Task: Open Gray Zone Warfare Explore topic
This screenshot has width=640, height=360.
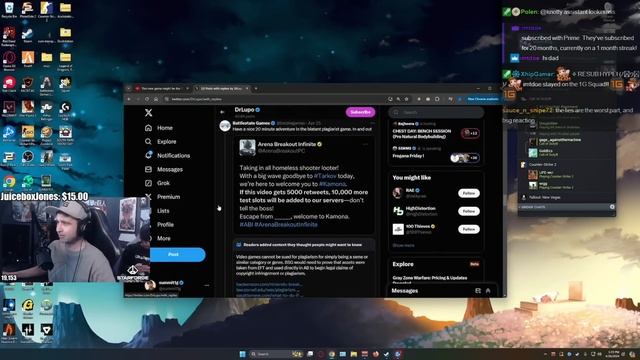Action: pyautogui.click(x=429, y=278)
